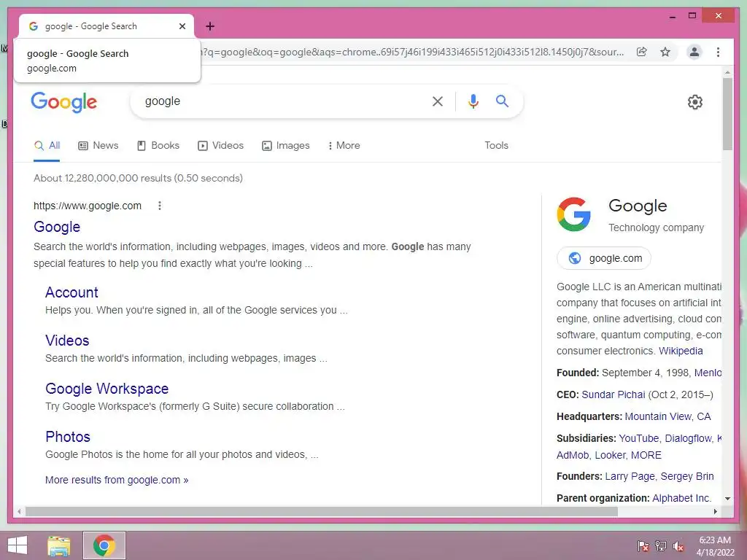Click the muted volume tray icon
Screen dimensions: 747x560
(678, 545)
